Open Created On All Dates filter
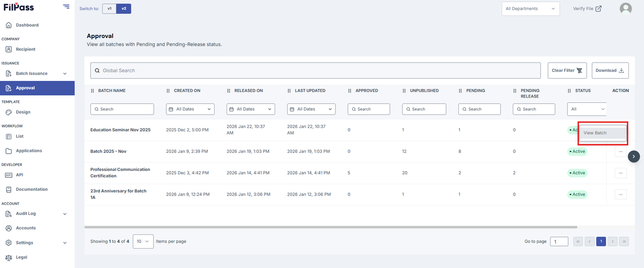This screenshot has width=644, height=268. click(190, 109)
